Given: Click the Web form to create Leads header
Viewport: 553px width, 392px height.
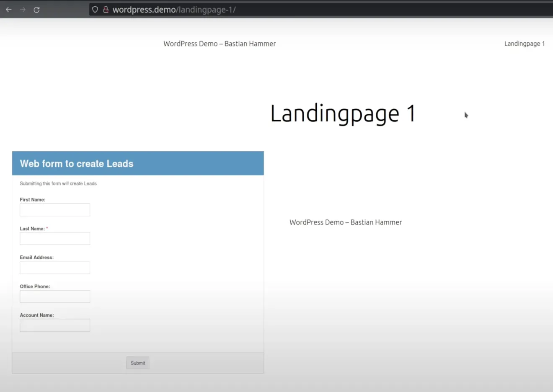Looking at the screenshot, I should click(x=76, y=163).
